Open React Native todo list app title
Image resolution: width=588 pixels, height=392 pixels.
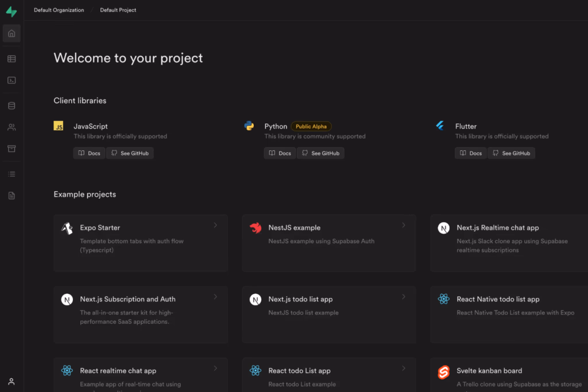coord(498,300)
